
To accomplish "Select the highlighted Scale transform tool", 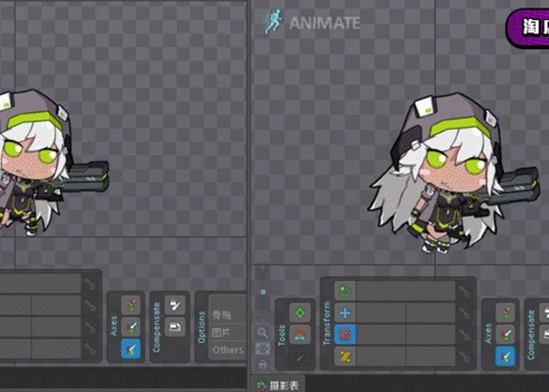I will coord(345,334).
